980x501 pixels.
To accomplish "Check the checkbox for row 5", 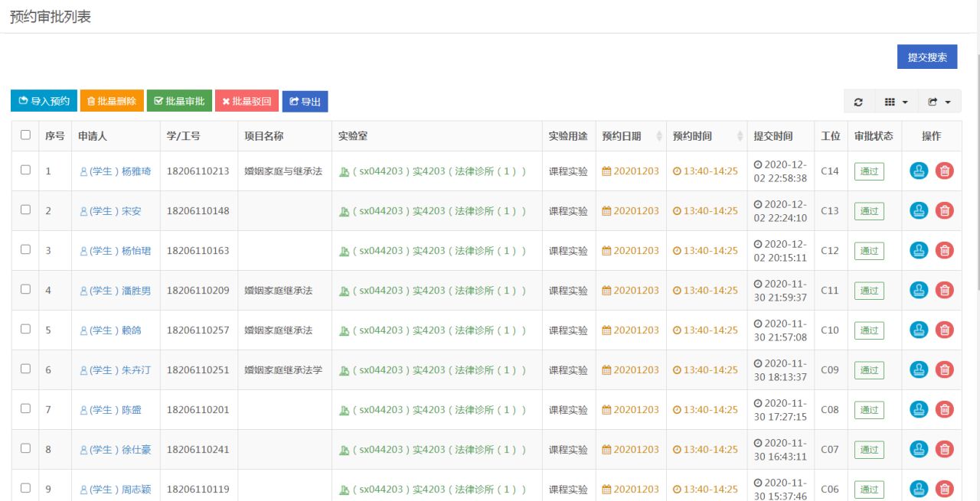I will point(25,330).
